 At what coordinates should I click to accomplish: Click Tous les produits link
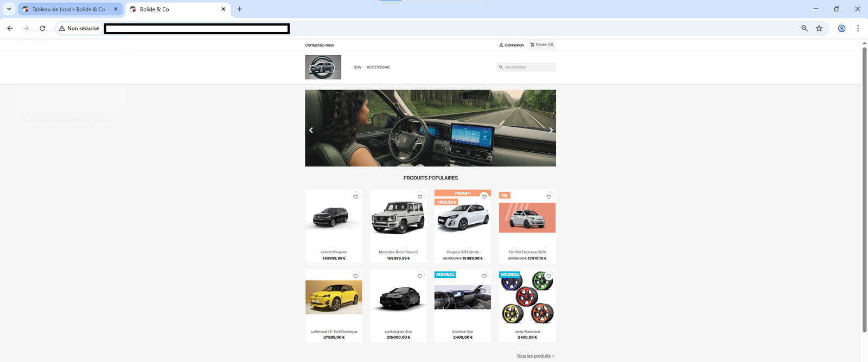pyautogui.click(x=535, y=356)
